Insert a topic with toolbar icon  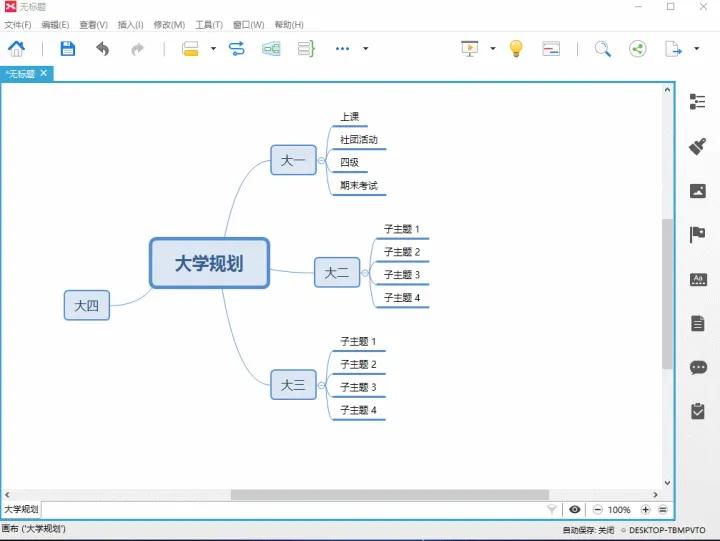click(x=190, y=48)
